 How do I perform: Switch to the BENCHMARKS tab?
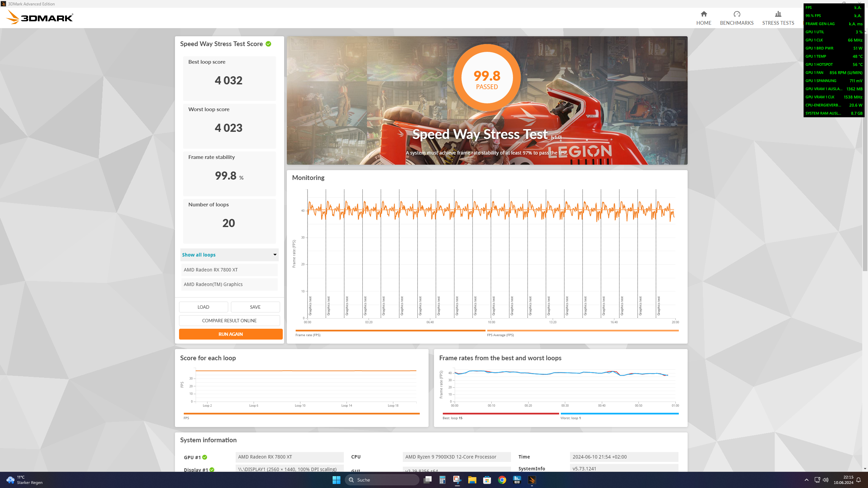click(x=736, y=18)
